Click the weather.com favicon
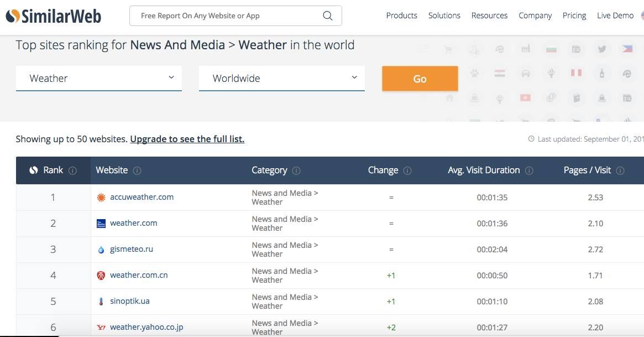This screenshot has height=337, width=644. point(101,224)
